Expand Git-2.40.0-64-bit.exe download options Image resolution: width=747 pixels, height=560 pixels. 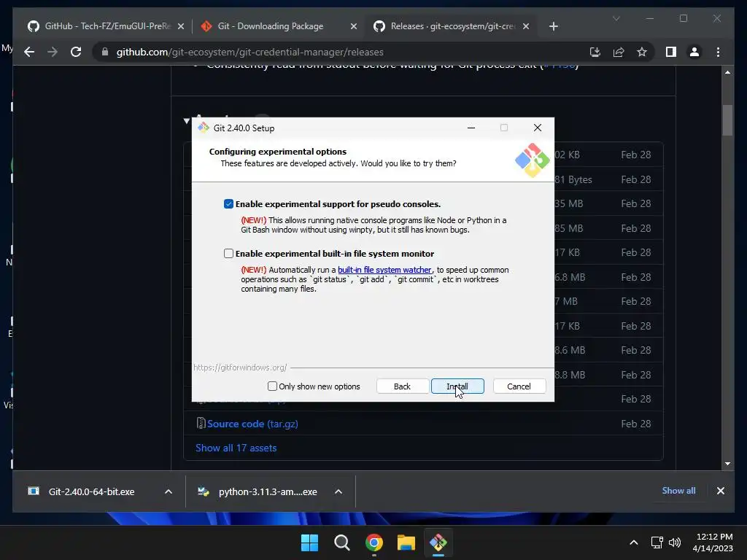point(169,491)
